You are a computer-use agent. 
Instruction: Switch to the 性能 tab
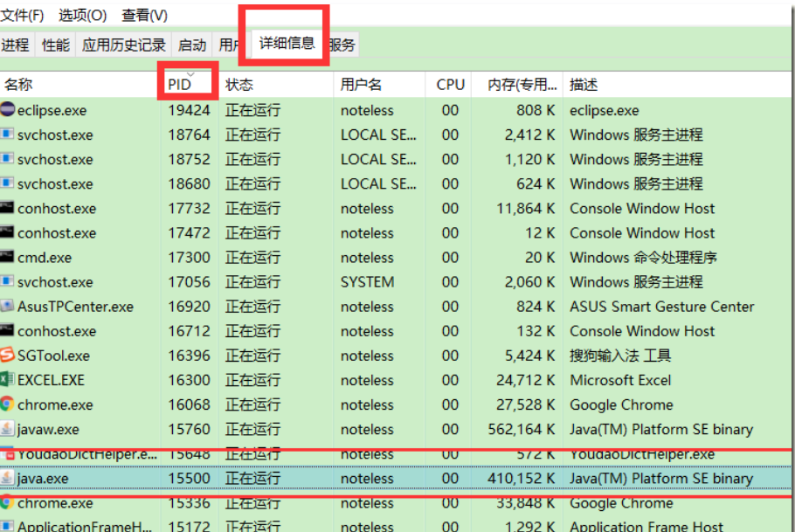pos(54,45)
